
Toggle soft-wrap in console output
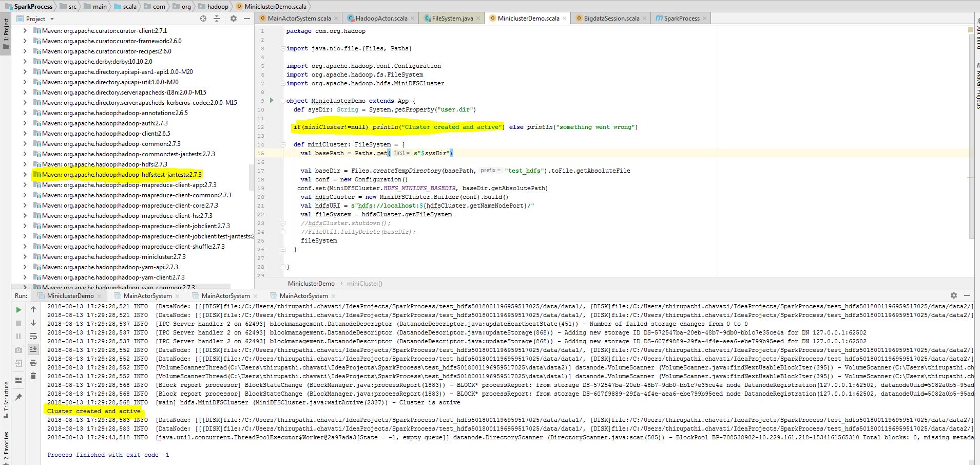[33, 337]
